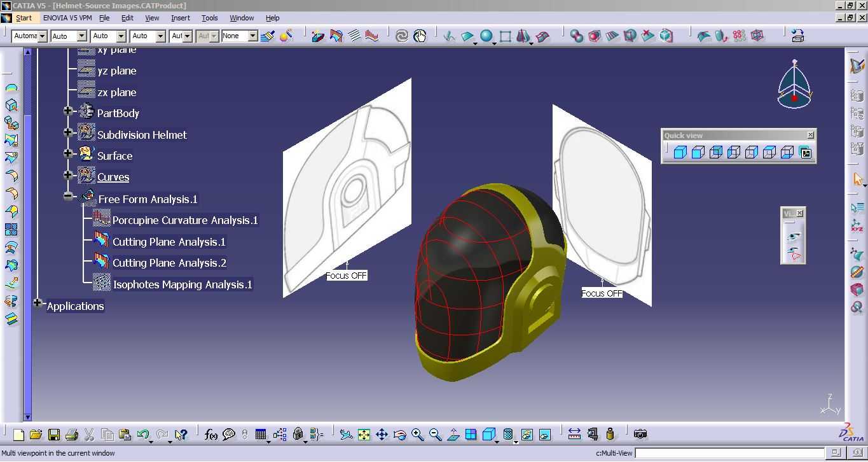Screen dimensions: 868x462
Task: Click the left sketch reference image
Action: [347, 188]
